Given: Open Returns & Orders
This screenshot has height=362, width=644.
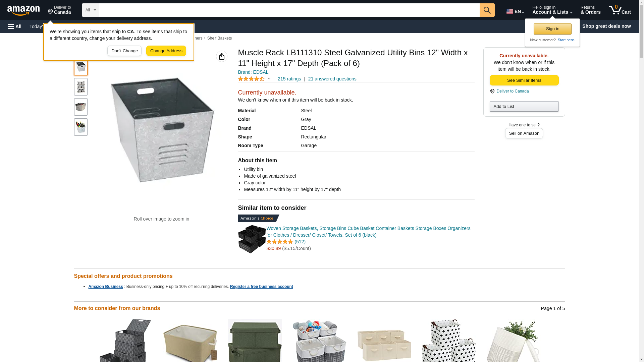Looking at the screenshot, I should [590, 10].
